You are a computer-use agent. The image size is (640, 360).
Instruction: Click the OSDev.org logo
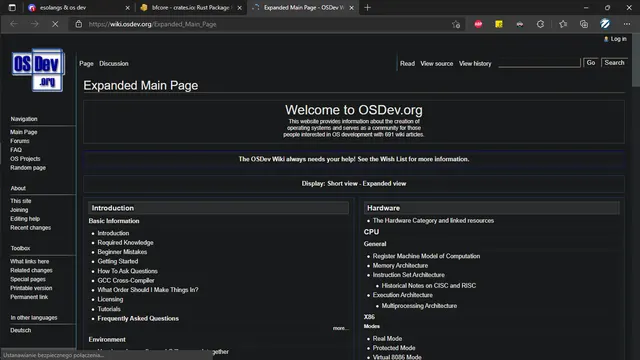point(38,70)
